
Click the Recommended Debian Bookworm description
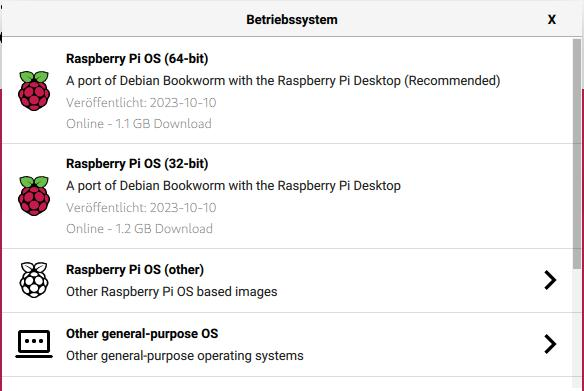[283, 80]
